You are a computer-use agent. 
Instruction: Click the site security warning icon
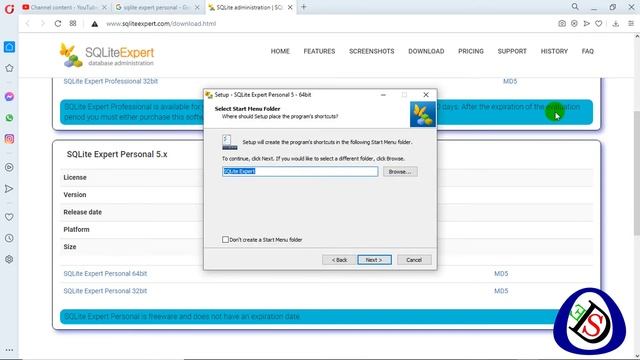click(x=95, y=24)
